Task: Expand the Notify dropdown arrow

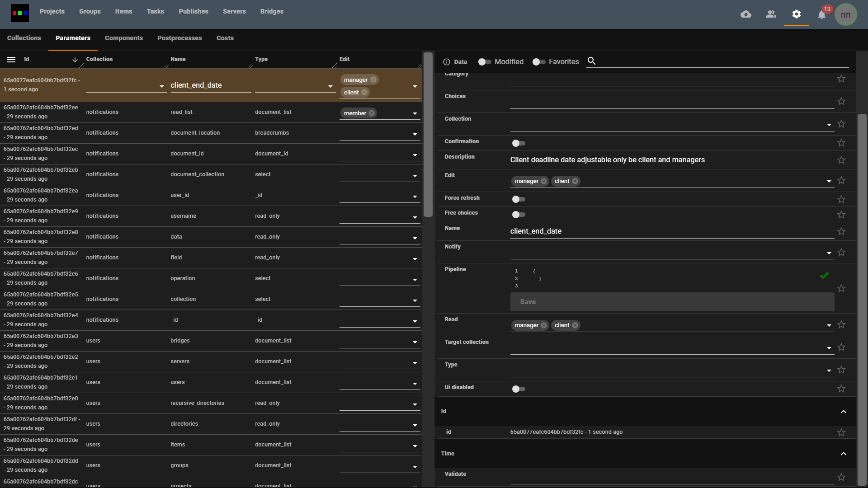Action: coord(829,253)
